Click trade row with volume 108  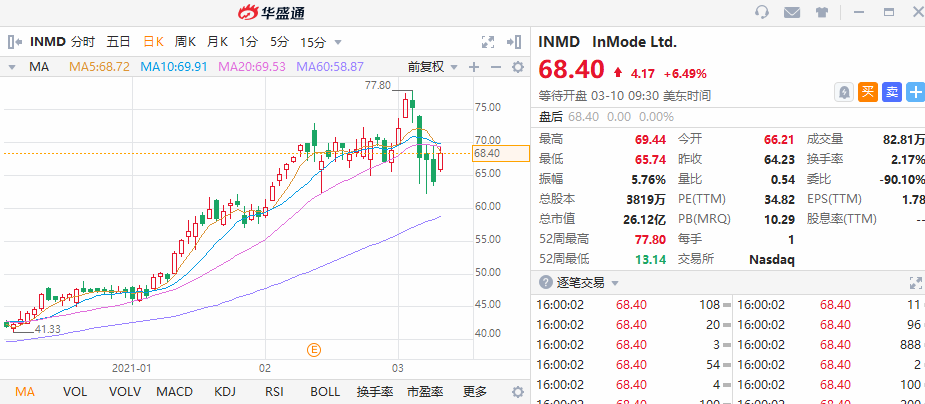tap(634, 305)
